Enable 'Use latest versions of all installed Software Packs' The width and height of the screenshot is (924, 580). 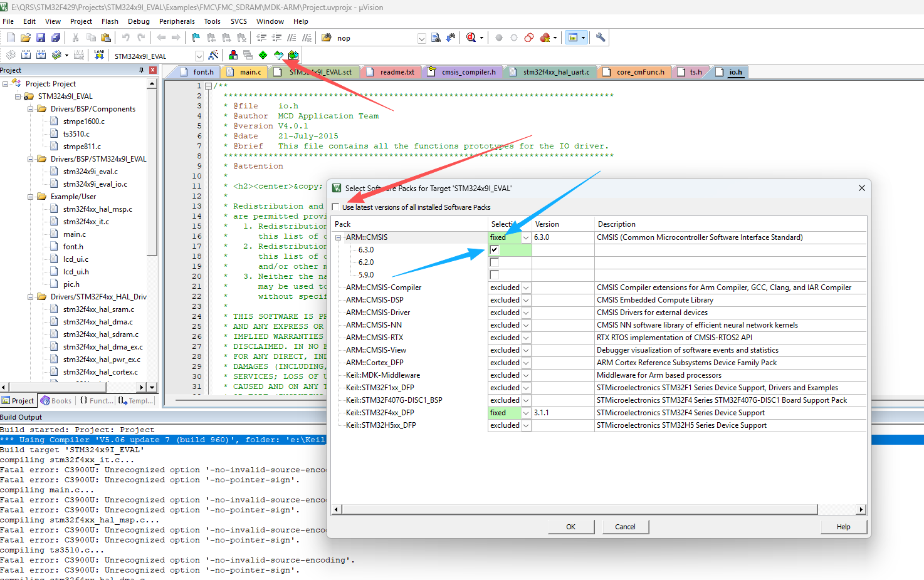pyautogui.click(x=336, y=207)
